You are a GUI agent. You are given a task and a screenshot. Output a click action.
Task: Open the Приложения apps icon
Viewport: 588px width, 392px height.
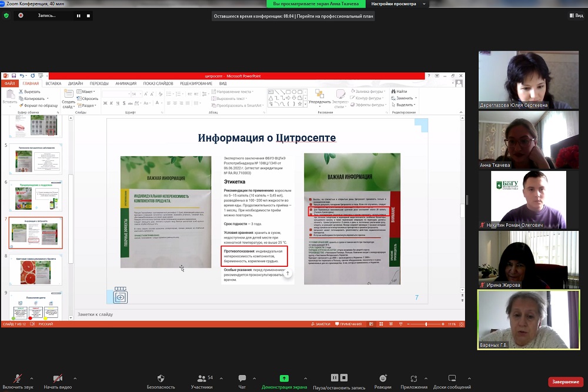[x=414, y=378]
